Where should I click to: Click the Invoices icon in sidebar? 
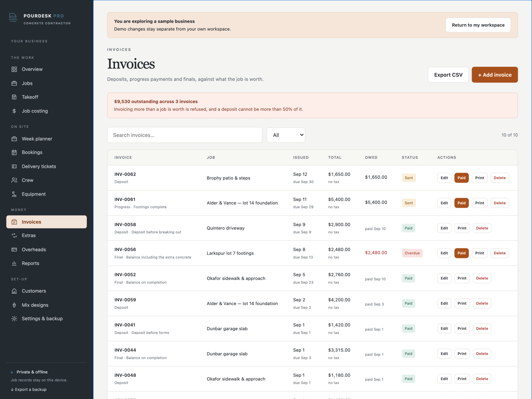coord(14,222)
